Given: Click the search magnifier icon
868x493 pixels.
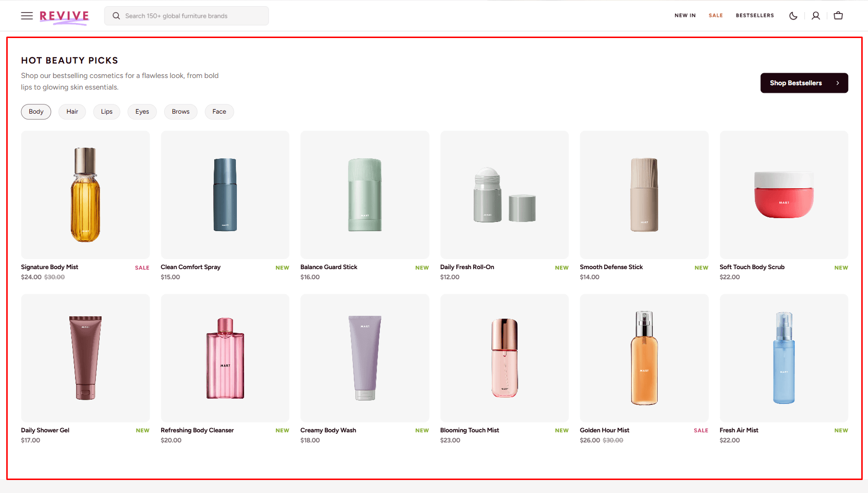Looking at the screenshot, I should (116, 16).
